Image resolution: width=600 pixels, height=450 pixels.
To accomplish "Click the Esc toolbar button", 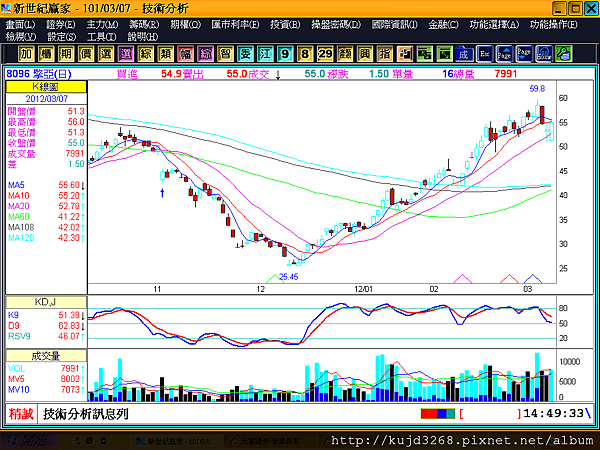I will click(x=484, y=54).
